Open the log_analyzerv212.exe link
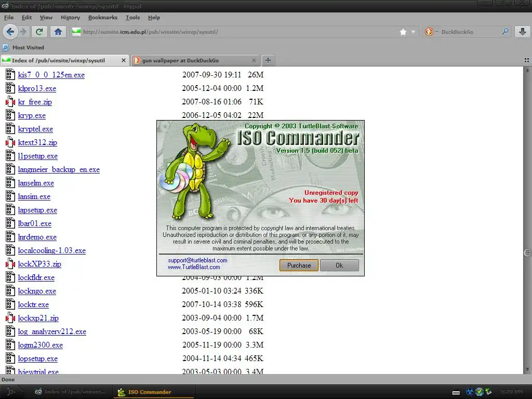This screenshot has height=399, width=532. [52, 331]
